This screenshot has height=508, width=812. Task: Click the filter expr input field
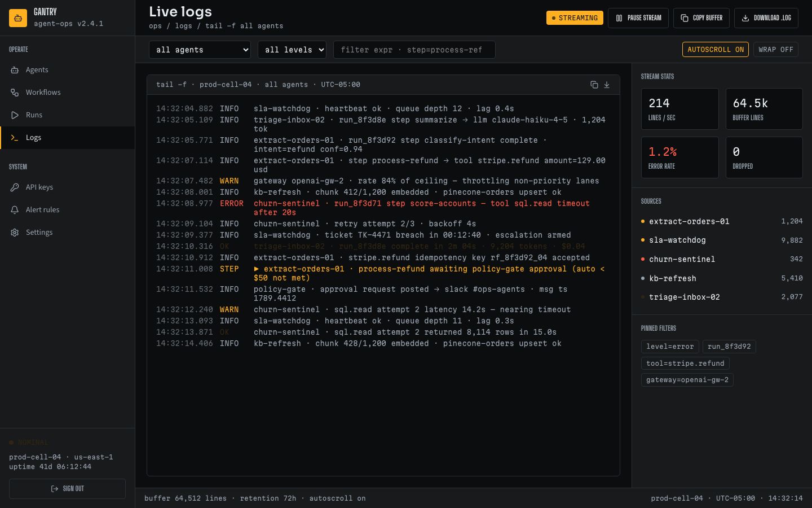point(414,50)
